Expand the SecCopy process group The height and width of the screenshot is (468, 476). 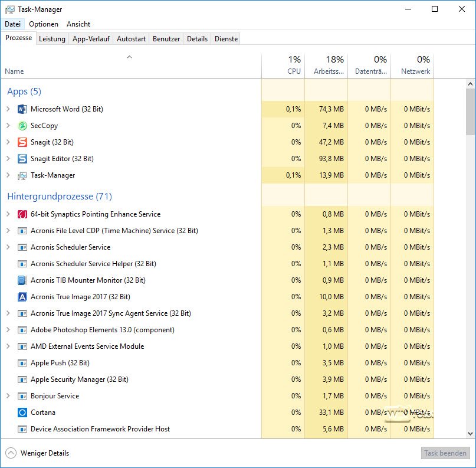(8, 125)
